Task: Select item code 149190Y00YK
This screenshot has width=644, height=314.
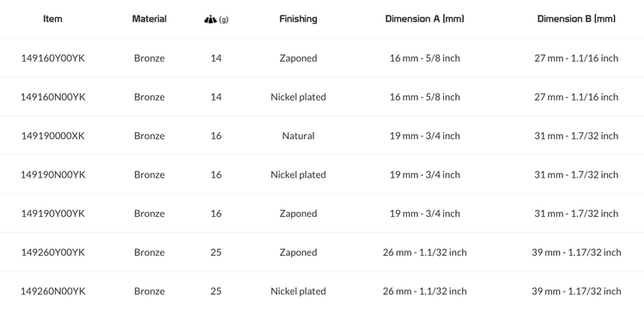Action: (53, 214)
